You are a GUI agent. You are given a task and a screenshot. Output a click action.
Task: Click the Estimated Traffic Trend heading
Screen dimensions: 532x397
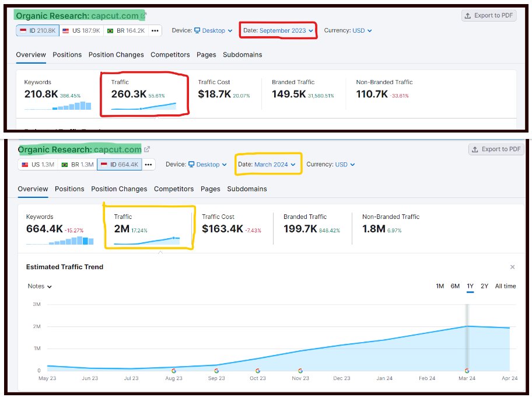[x=65, y=267]
